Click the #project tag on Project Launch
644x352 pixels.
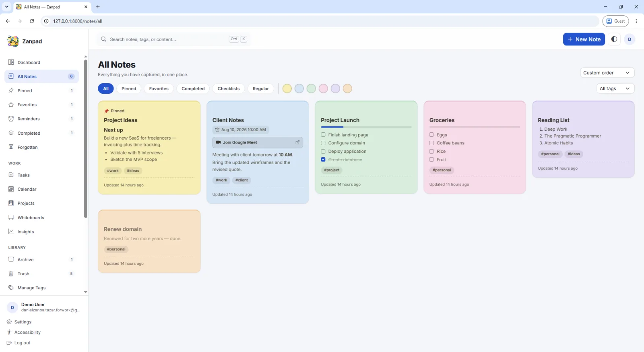click(332, 170)
